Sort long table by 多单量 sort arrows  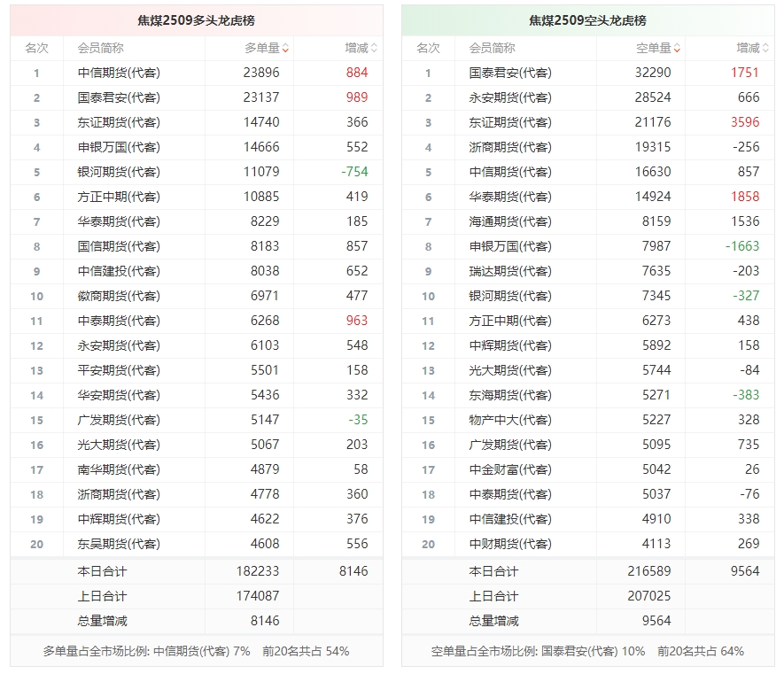(x=285, y=48)
